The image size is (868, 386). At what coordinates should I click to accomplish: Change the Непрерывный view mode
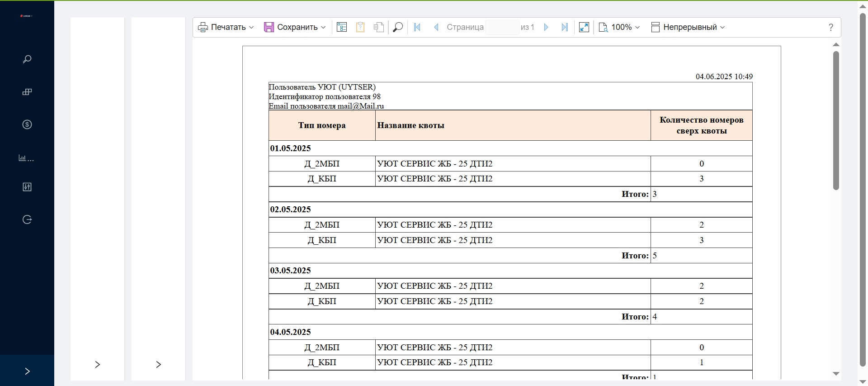(x=688, y=28)
